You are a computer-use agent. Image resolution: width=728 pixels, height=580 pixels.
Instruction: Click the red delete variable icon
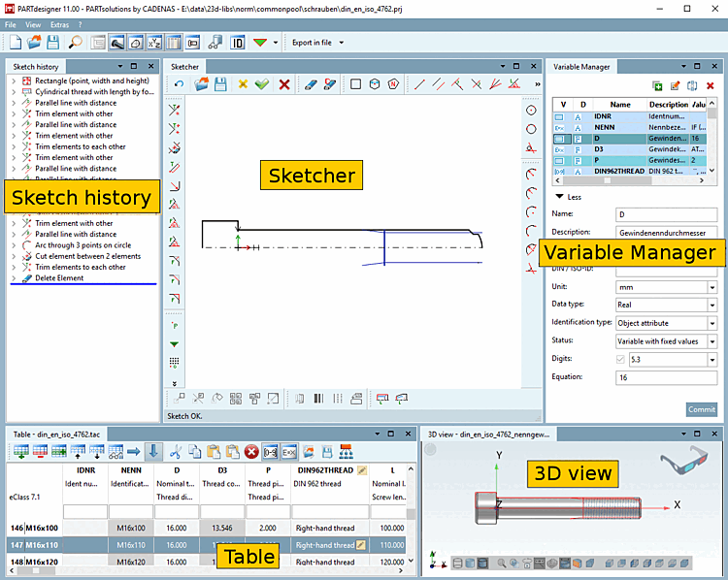(x=711, y=86)
